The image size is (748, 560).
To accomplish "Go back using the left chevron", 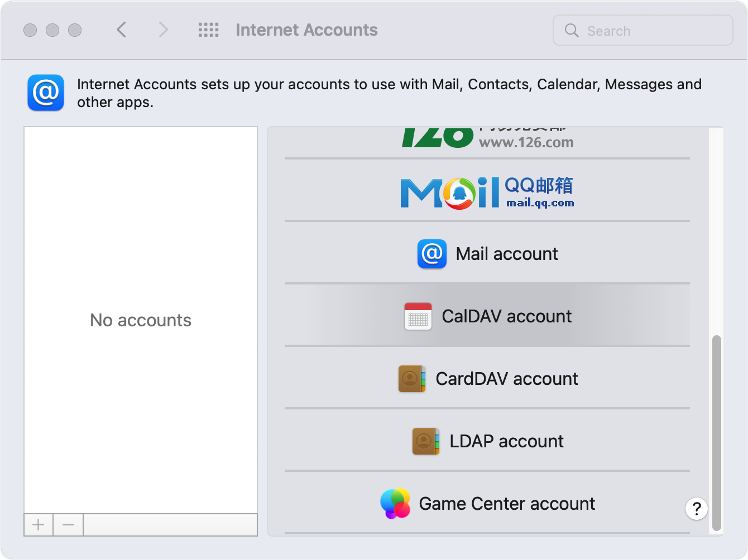I will click(121, 30).
